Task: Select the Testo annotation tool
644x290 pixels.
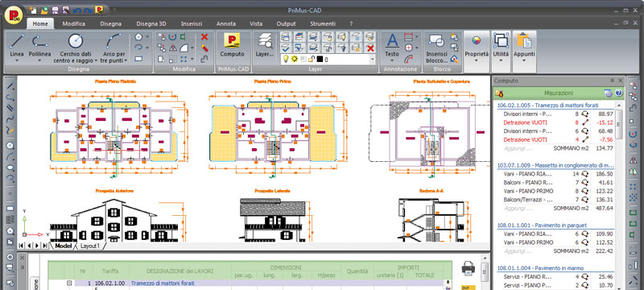Action: [x=392, y=48]
